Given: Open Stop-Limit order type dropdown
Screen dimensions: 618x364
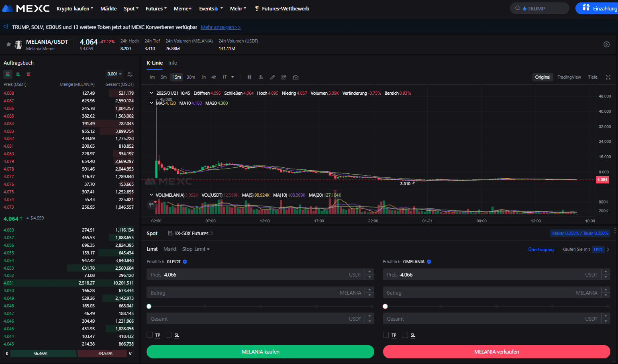Looking at the screenshot, I should click(196, 249).
